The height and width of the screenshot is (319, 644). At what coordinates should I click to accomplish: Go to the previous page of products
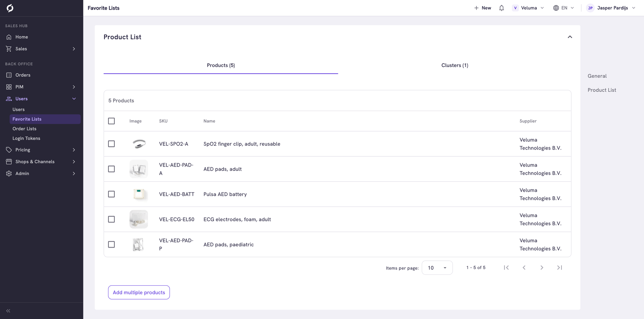click(524, 268)
